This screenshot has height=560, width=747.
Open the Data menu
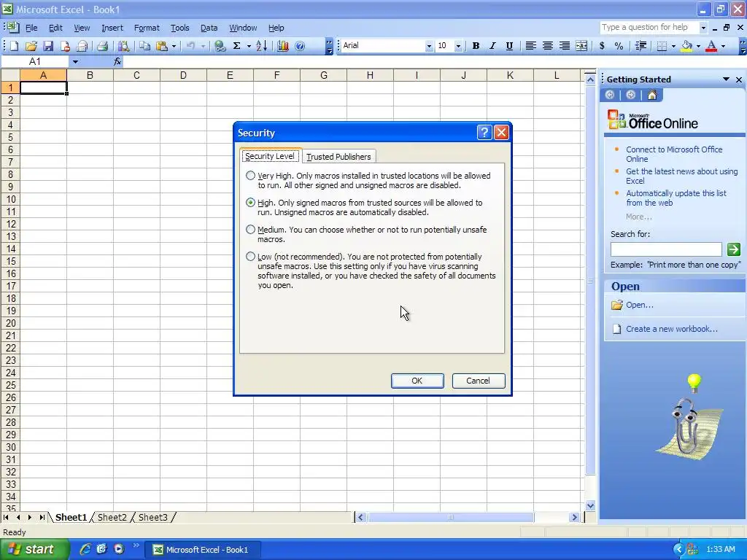coord(209,28)
